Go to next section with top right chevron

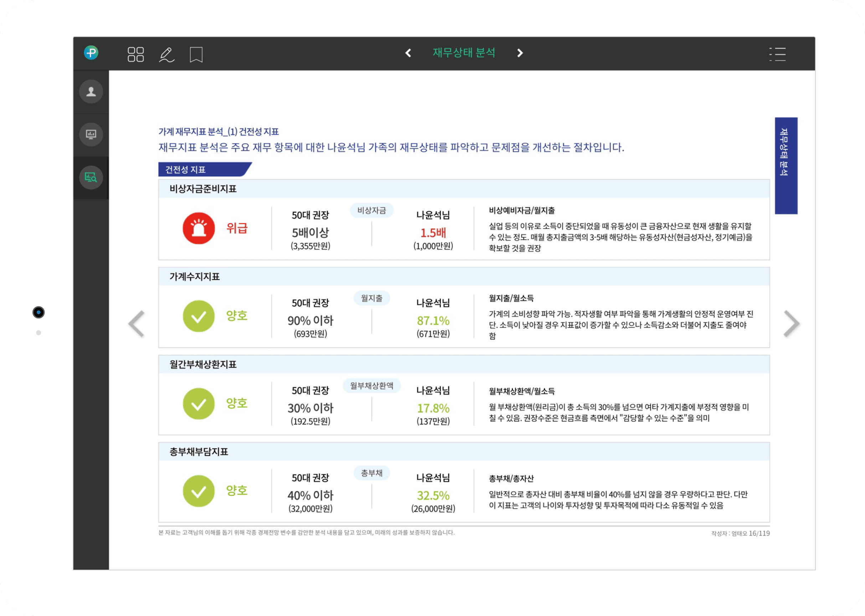[520, 53]
